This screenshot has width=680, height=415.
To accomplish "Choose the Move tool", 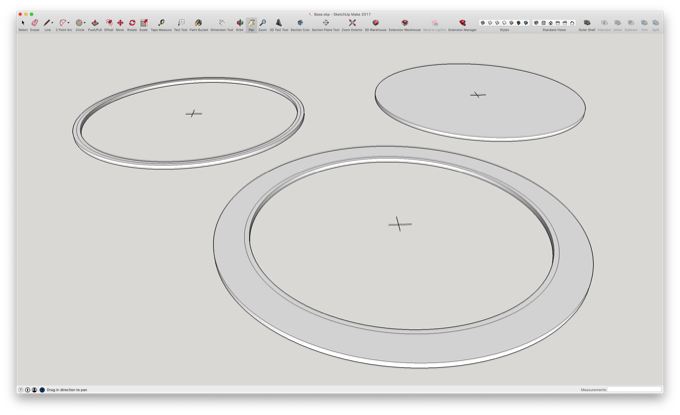I will point(120,23).
